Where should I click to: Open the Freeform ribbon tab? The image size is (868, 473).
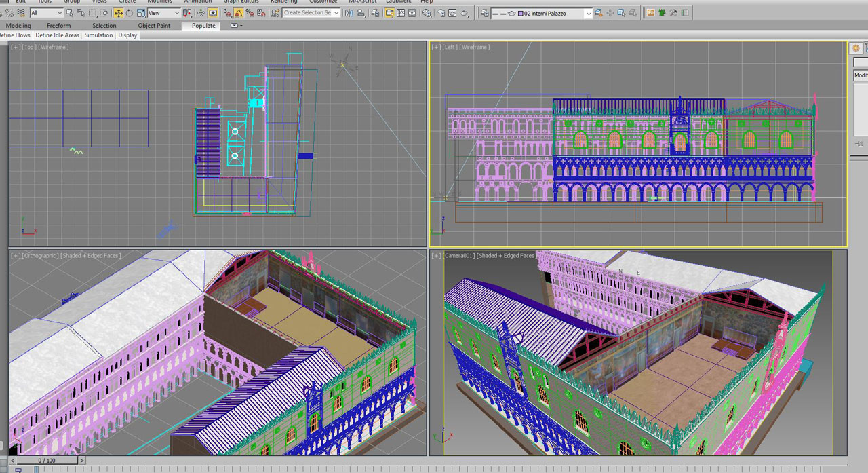(x=58, y=26)
